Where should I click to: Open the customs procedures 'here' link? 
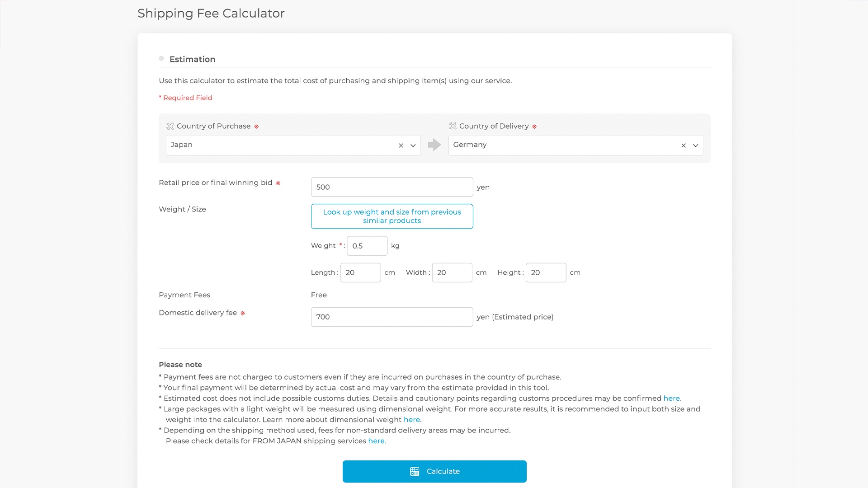click(x=671, y=398)
